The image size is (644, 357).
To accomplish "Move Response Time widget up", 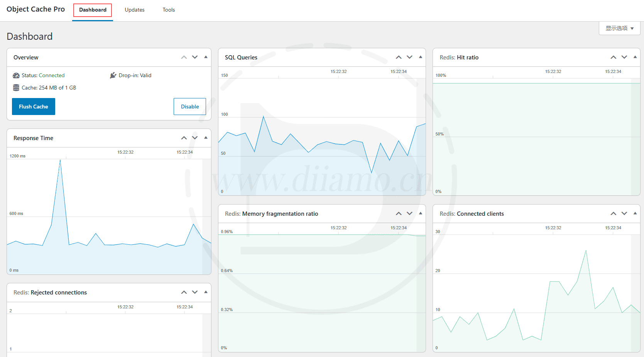I will point(184,138).
